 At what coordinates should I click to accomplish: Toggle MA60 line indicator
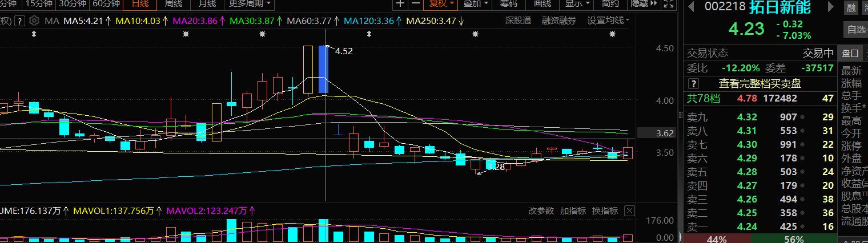coord(314,21)
